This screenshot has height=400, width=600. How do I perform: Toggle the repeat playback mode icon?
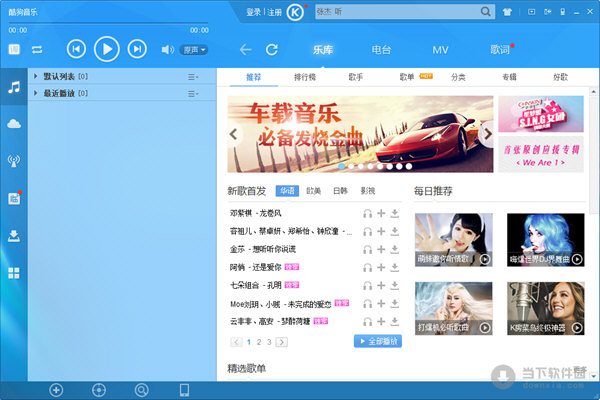37,50
